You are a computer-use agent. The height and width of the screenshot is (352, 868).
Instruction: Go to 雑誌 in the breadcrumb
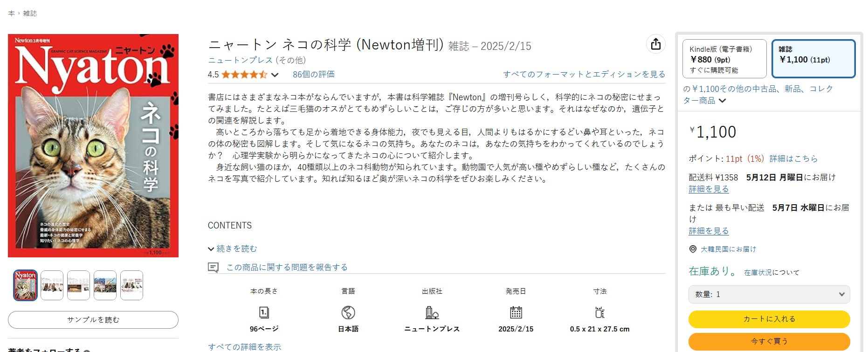pos(30,13)
